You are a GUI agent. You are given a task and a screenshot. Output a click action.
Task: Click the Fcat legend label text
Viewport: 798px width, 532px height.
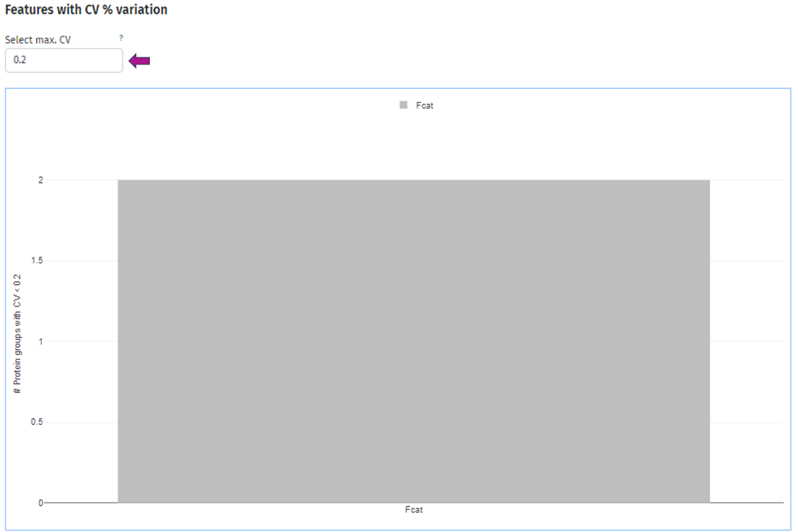[424, 106]
